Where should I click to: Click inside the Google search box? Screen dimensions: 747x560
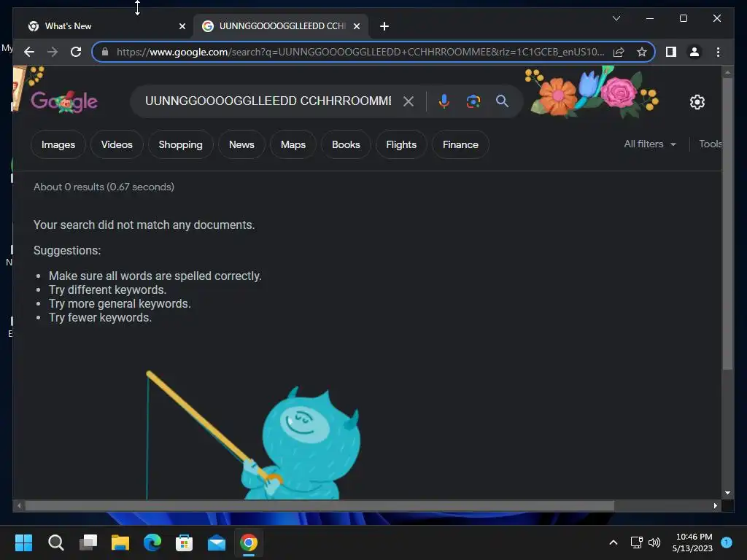268,101
